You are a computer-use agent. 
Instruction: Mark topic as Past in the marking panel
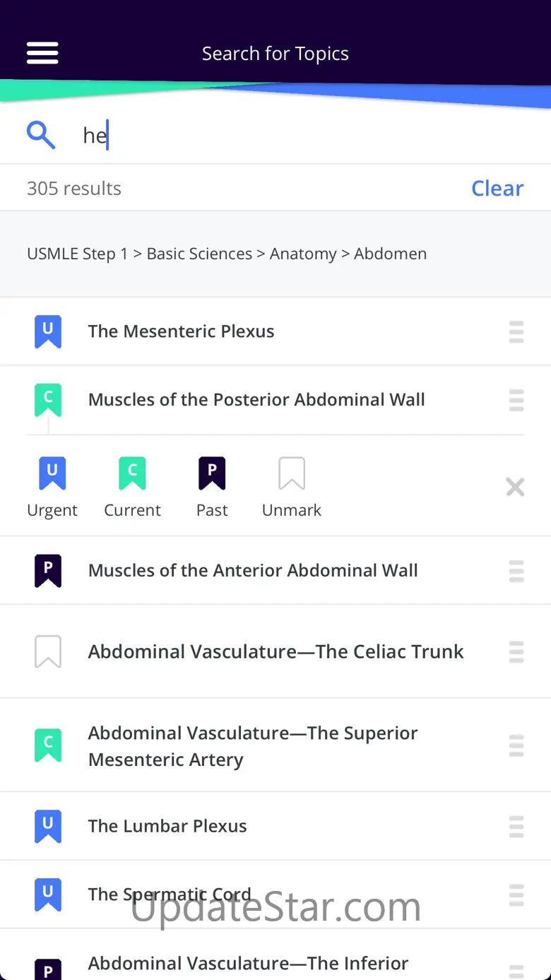[212, 487]
